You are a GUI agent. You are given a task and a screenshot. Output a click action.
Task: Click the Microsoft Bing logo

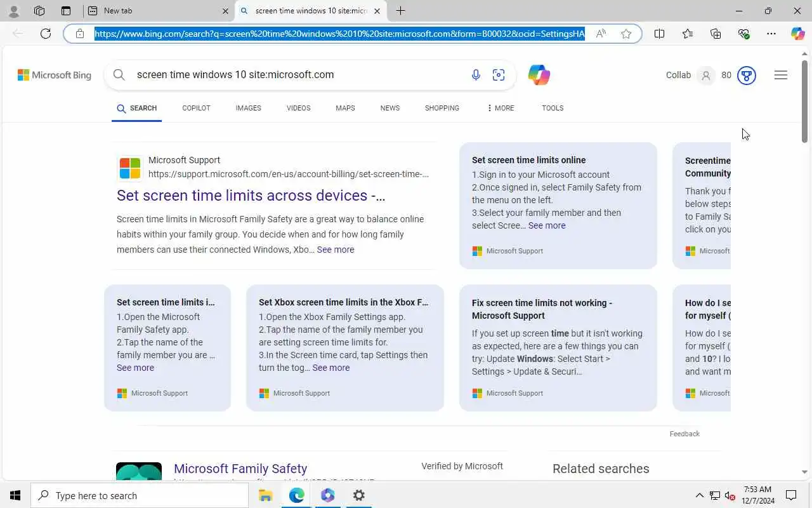pyautogui.click(x=55, y=75)
